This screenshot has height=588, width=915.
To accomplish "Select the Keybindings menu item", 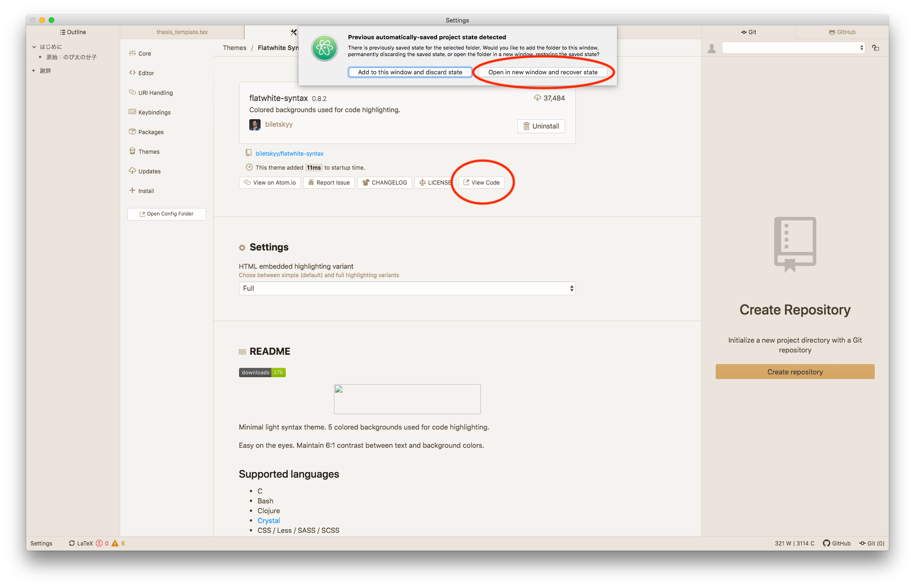I will coord(155,112).
